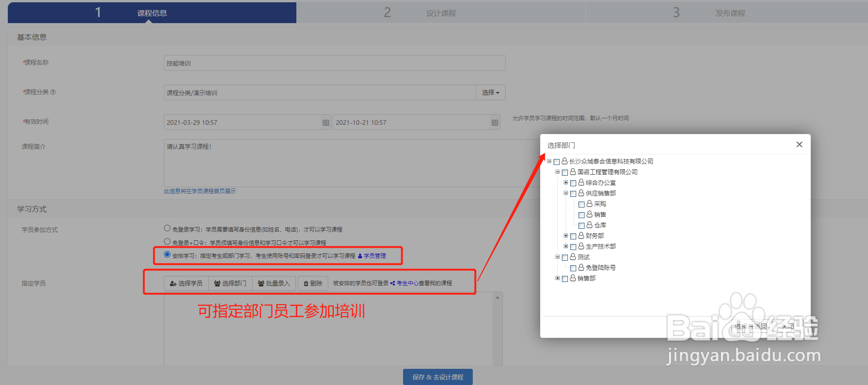Viewport: 868px width, 385px height.
Task: Click the user icon beside 仓库
Action: (589, 225)
